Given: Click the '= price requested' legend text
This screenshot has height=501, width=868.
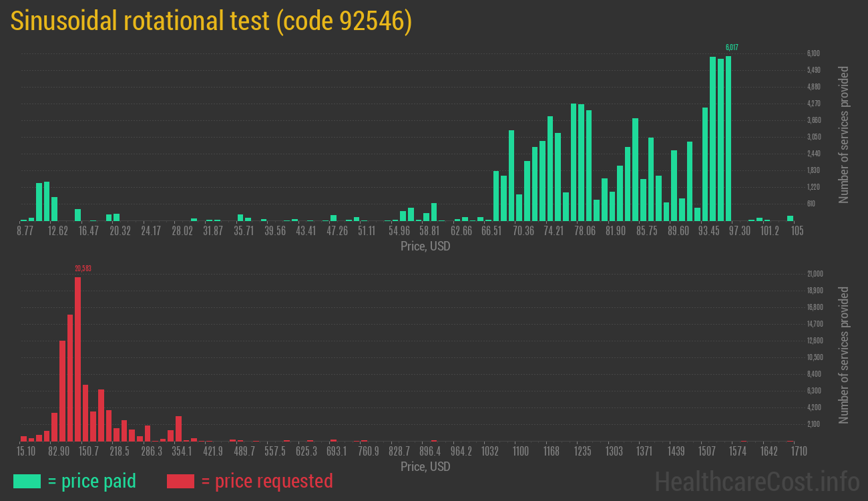Looking at the screenshot, I should coord(266,481).
